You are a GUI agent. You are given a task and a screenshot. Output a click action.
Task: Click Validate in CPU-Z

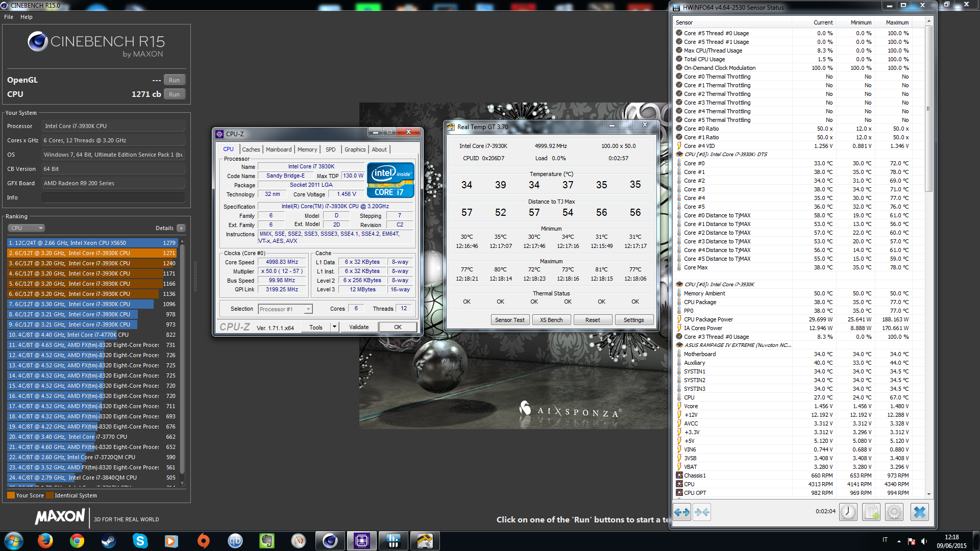[x=359, y=327]
